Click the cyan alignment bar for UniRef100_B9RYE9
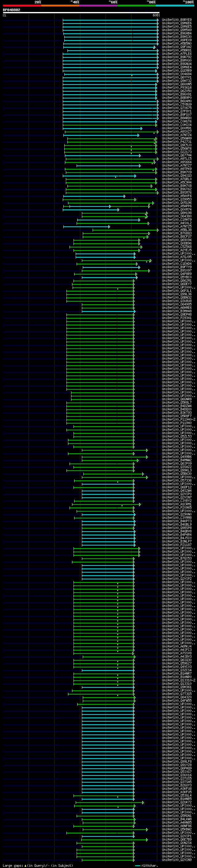 tap(111, 20)
